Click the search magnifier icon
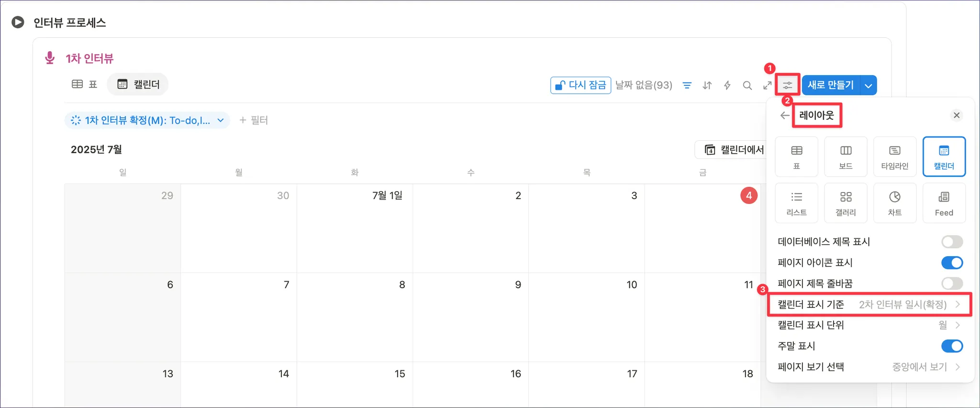The image size is (980, 408). click(x=747, y=85)
